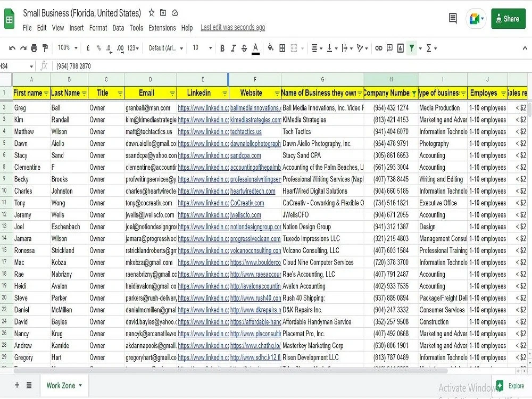The width and height of the screenshot is (532, 399).
Task: Increase decimal places
Action: coord(120,48)
